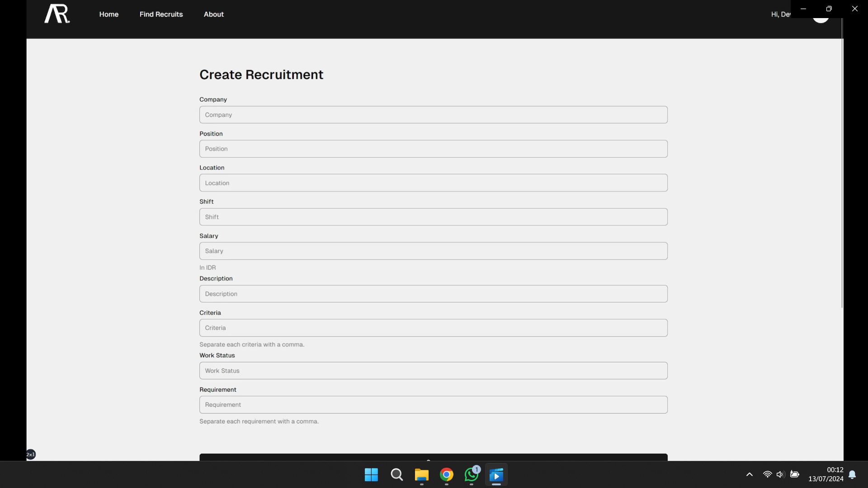
Task: Click the user profile avatar
Action: 821,20
